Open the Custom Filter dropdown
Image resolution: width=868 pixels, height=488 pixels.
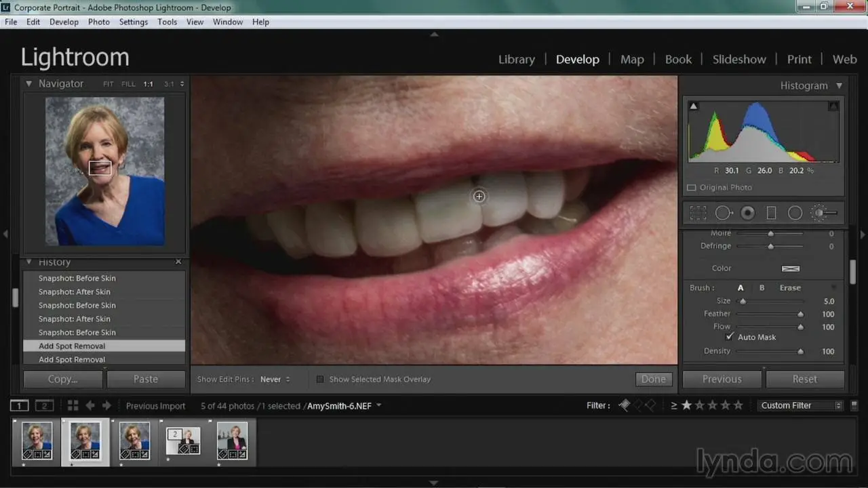coord(800,405)
